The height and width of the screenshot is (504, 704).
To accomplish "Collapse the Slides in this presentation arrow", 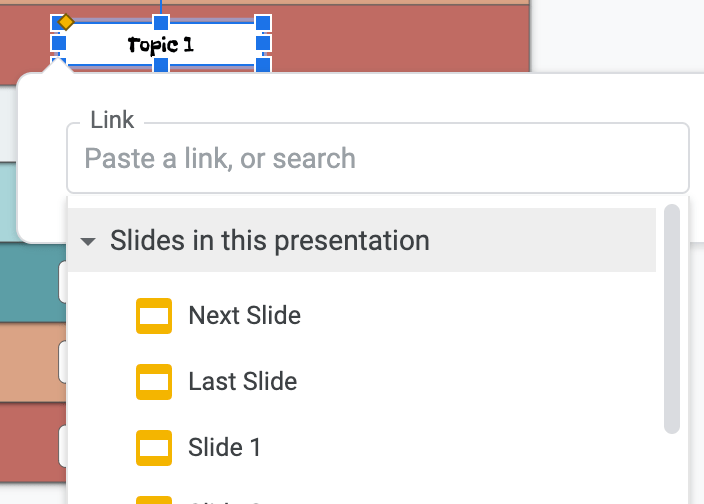I will [88, 242].
